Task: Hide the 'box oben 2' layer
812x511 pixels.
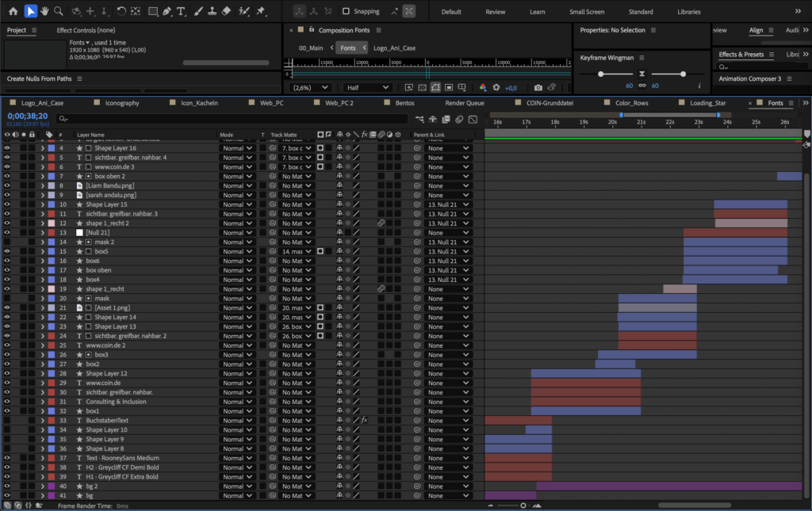Action: [7, 176]
